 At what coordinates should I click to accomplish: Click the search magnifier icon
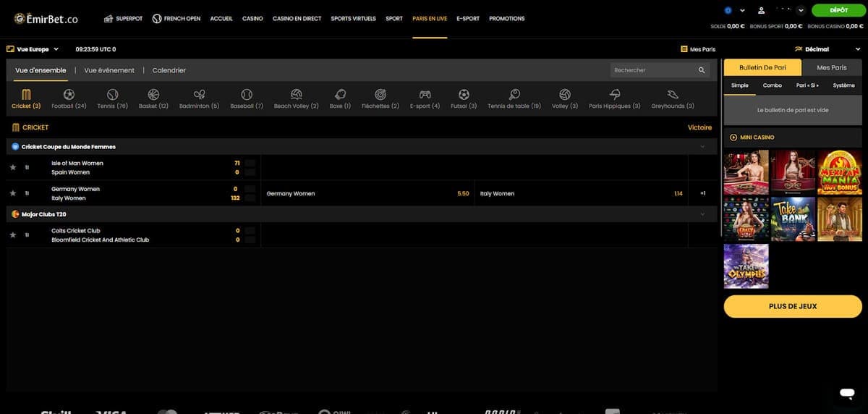pyautogui.click(x=702, y=70)
